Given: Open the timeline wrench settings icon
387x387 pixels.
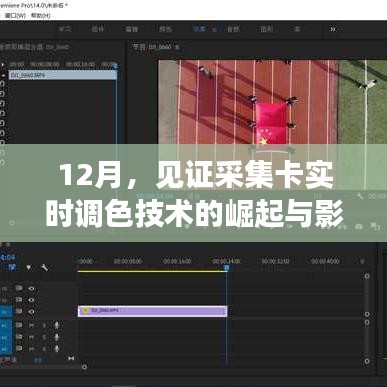Looking at the screenshot, I should pyautogui.click(x=44, y=267).
